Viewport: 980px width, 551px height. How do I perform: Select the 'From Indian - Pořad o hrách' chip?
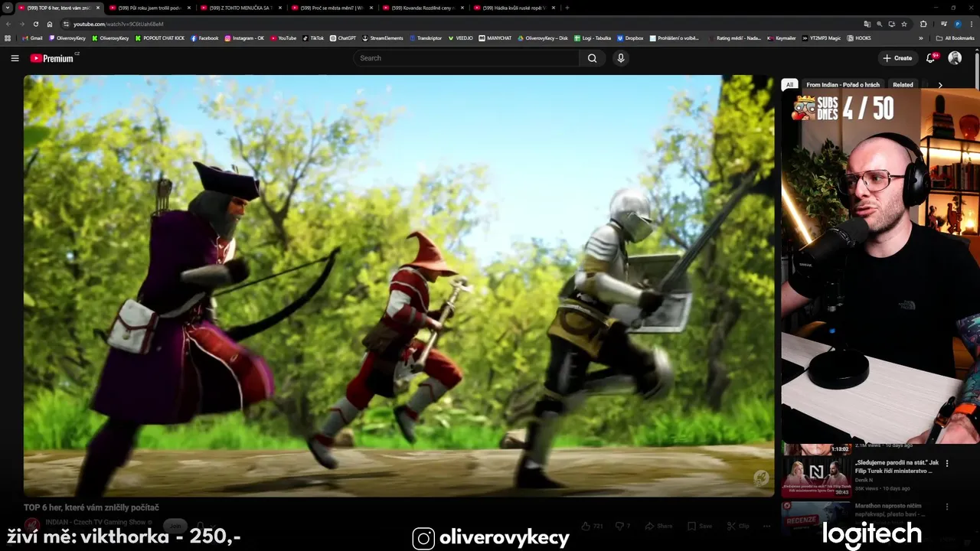(x=842, y=85)
